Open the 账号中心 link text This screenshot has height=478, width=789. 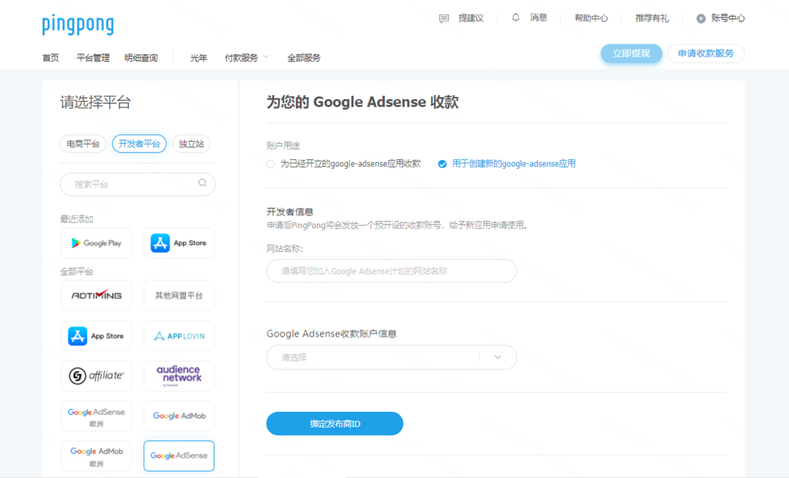(728, 18)
